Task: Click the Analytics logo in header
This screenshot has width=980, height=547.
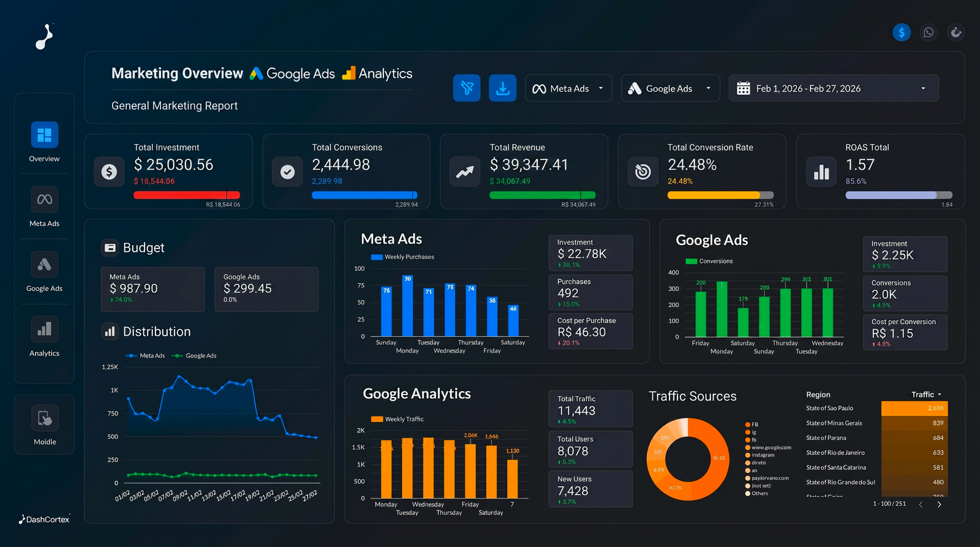Action: (377, 74)
